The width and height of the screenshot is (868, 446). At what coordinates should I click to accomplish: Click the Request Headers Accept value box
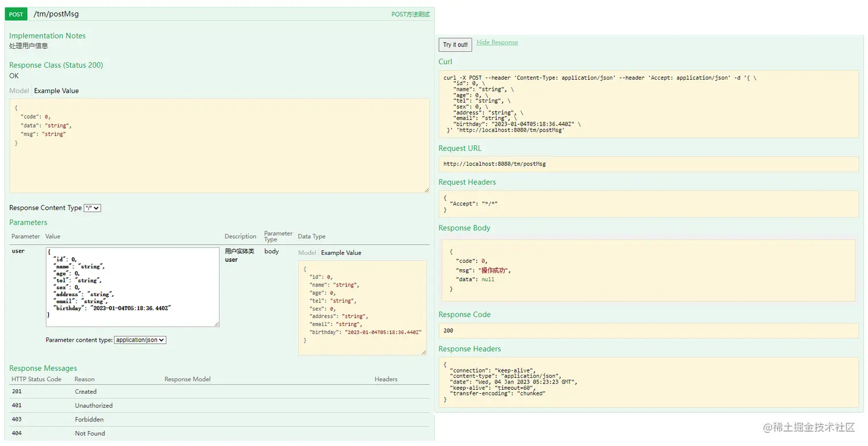tap(649, 204)
